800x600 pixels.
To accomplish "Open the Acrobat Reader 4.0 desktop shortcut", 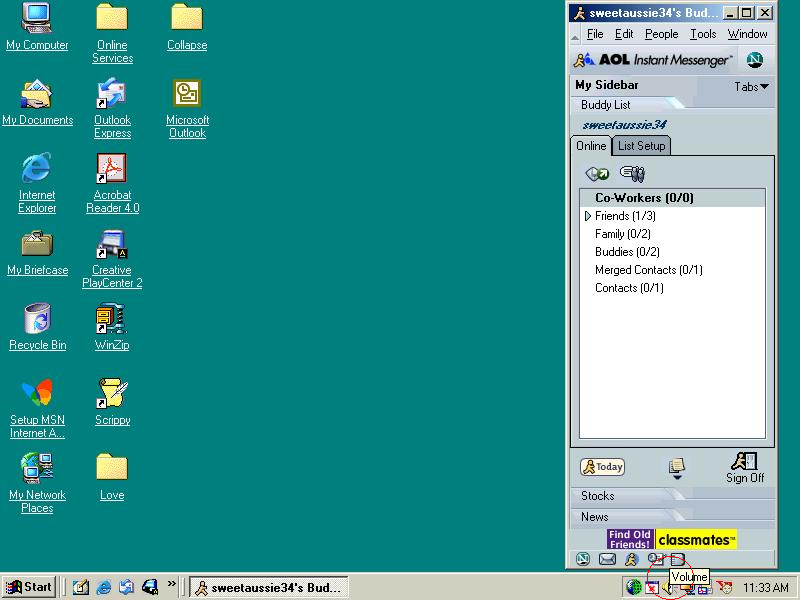I will [112, 169].
